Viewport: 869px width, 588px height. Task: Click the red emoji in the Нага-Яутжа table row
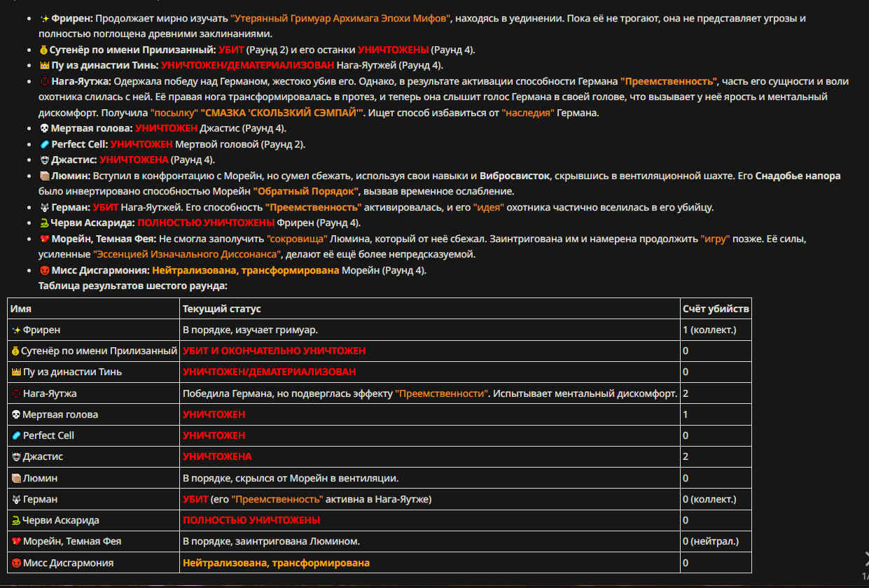click(16, 393)
